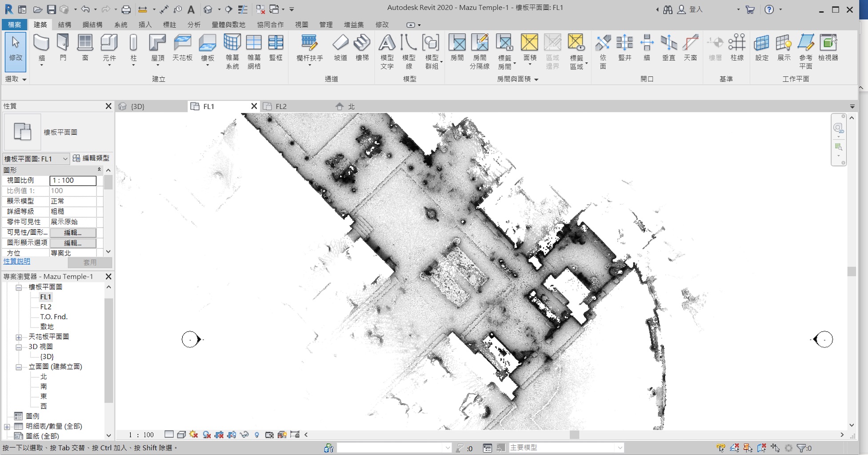Toggle sun path icon in view control bar
The height and width of the screenshot is (455, 868).
pyautogui.click(x=193, y=435)
